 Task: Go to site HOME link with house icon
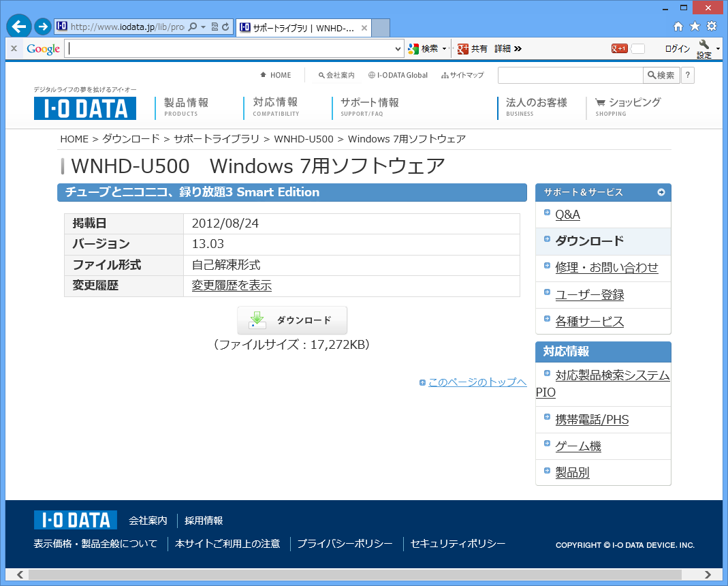tap(275, 75)
